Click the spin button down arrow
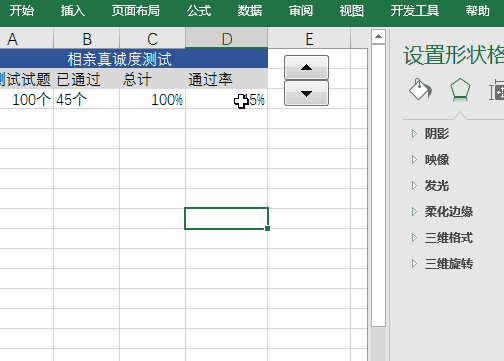This screenshot has height=361, width=504. pos(306,93)
